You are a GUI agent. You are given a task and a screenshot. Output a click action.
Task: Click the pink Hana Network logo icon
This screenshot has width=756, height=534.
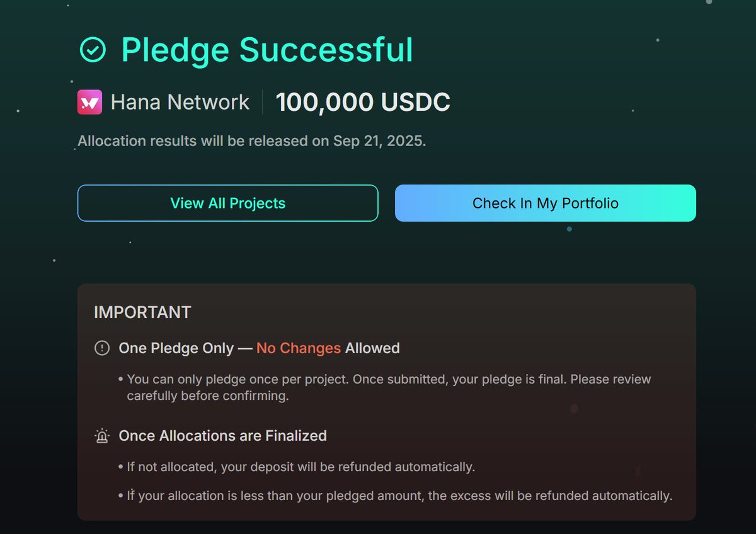click(89, 102)
